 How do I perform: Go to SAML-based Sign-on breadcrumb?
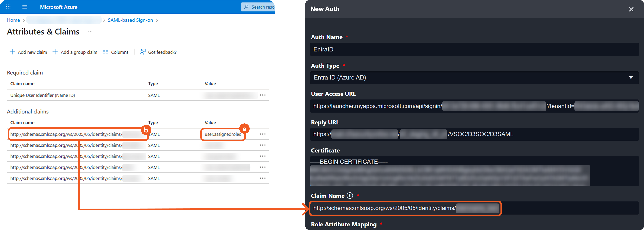point(130,20)
